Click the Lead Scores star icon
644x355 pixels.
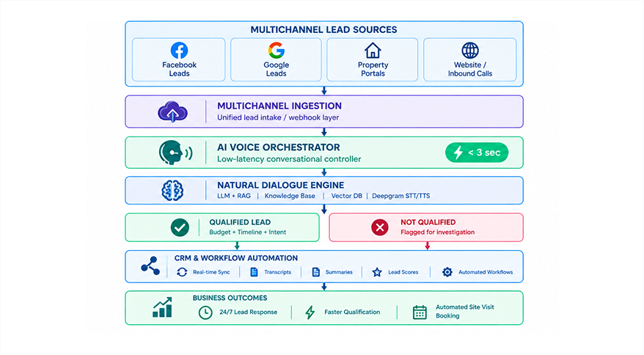[376, 272]
